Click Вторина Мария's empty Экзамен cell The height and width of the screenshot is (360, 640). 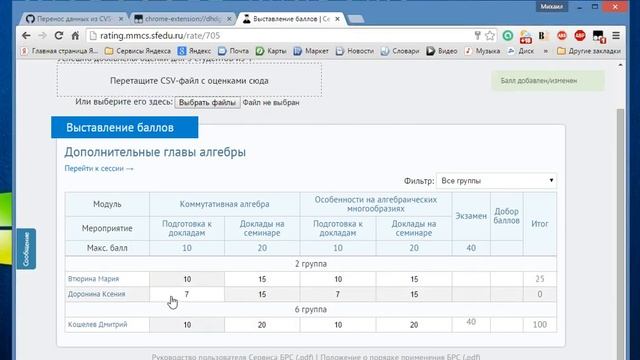coord(471,279)
